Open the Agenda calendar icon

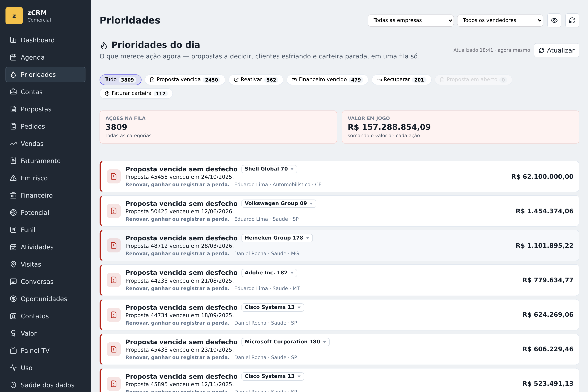coord(13,57)
